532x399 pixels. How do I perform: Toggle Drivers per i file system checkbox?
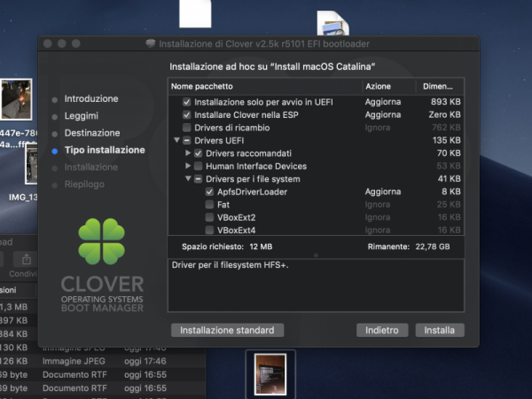tap(198, 179)
